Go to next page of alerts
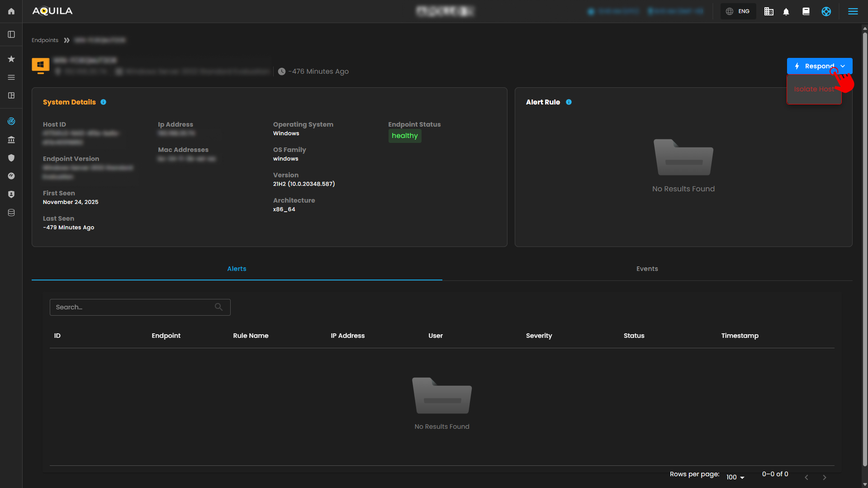Screen dimensions: 868x488 [824, 478]
